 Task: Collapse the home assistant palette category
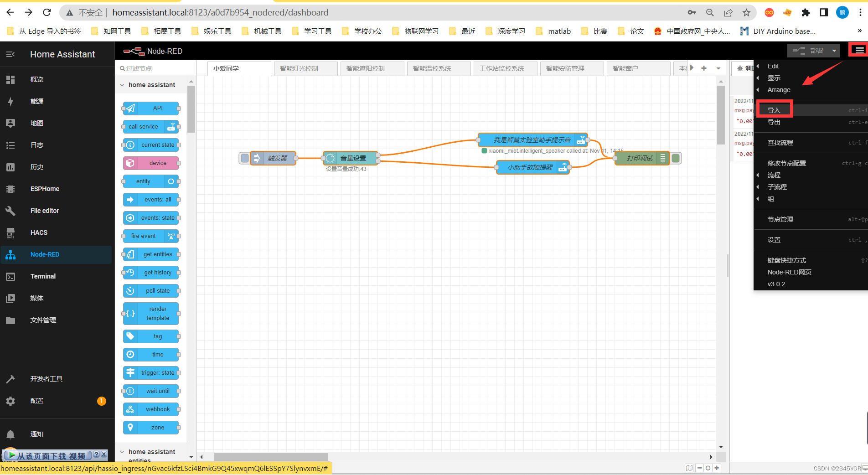point(122,85)
